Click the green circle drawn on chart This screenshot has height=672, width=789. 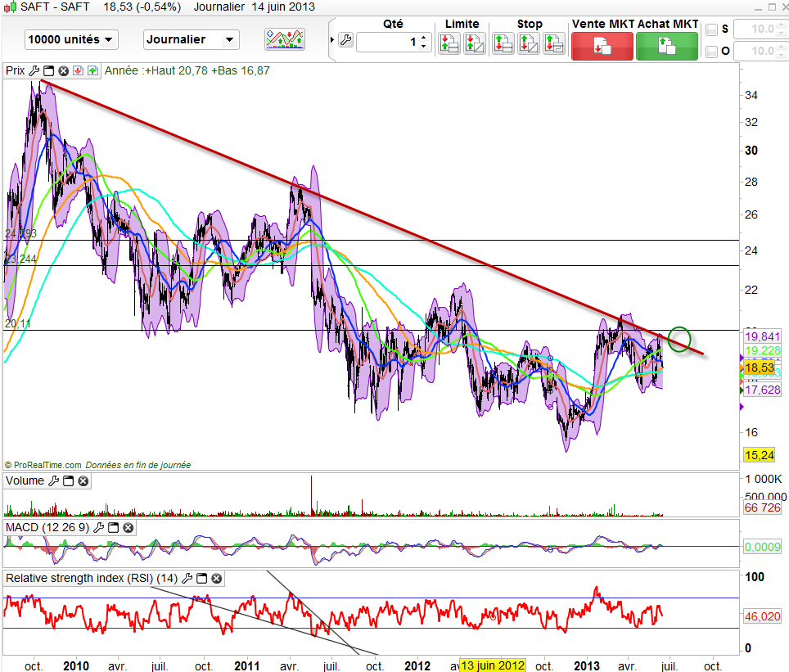[x=679, y=337]
